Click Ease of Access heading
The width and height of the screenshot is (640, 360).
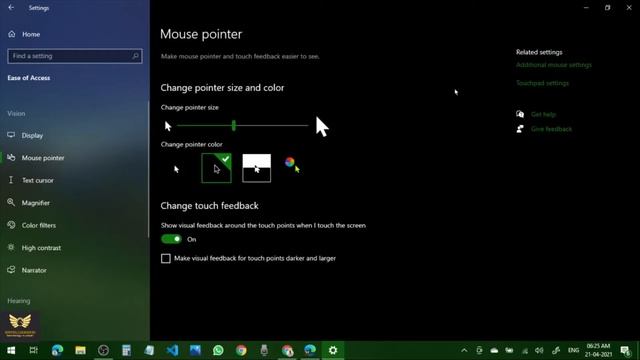(x=29, y=78)
